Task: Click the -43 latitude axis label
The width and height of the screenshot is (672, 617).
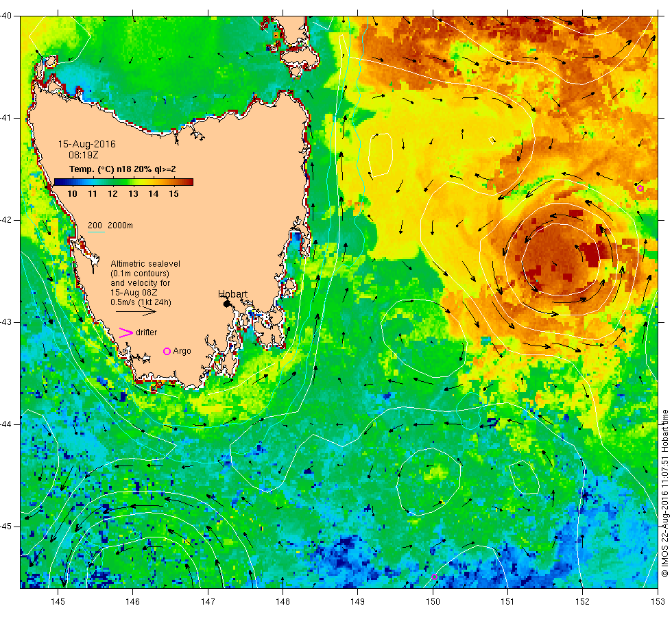Action: 5,322
